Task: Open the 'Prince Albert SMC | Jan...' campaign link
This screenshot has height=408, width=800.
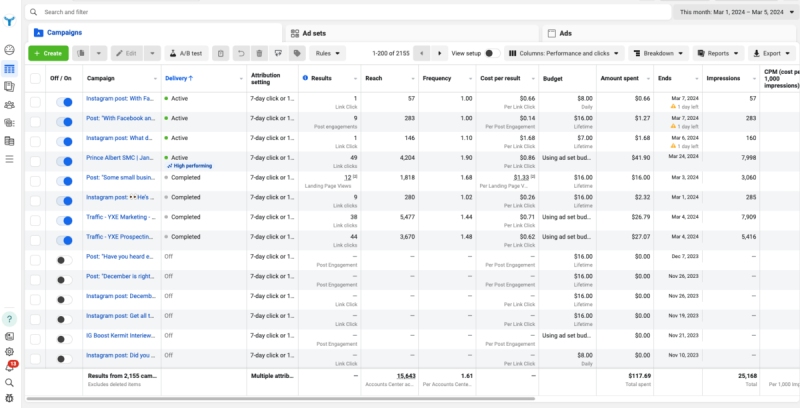Action: [120, 158]
